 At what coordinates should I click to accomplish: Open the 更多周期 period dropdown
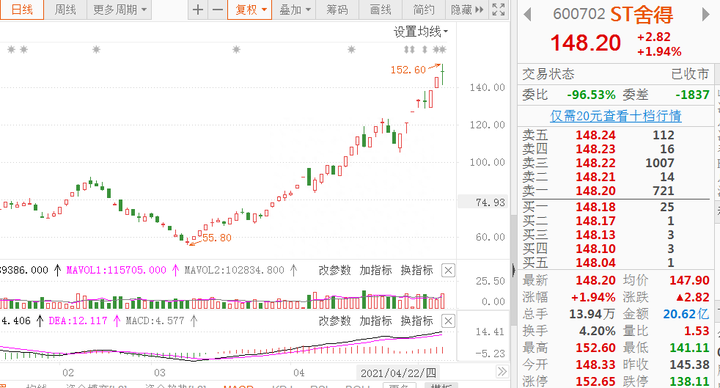(119, 10)
